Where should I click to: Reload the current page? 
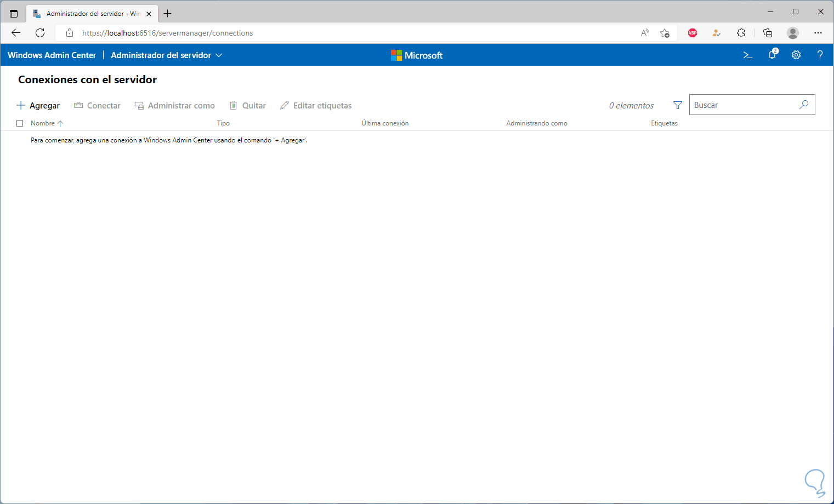40,33
